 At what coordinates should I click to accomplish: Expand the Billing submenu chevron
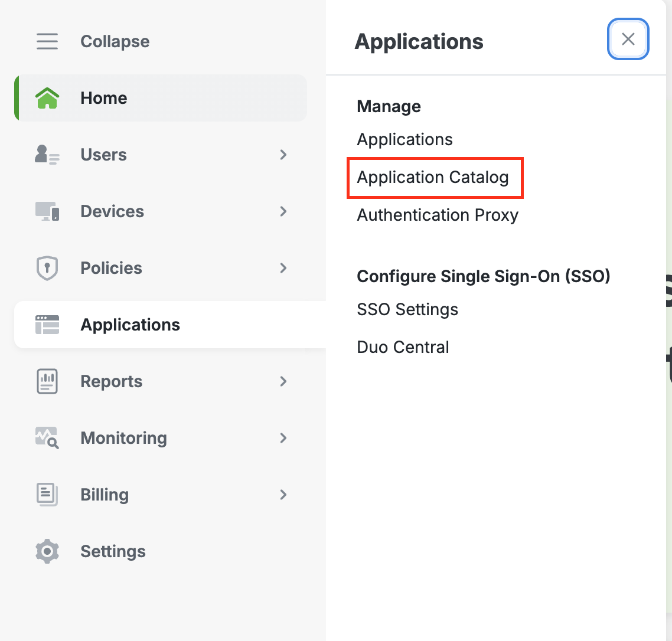[283, 495]
